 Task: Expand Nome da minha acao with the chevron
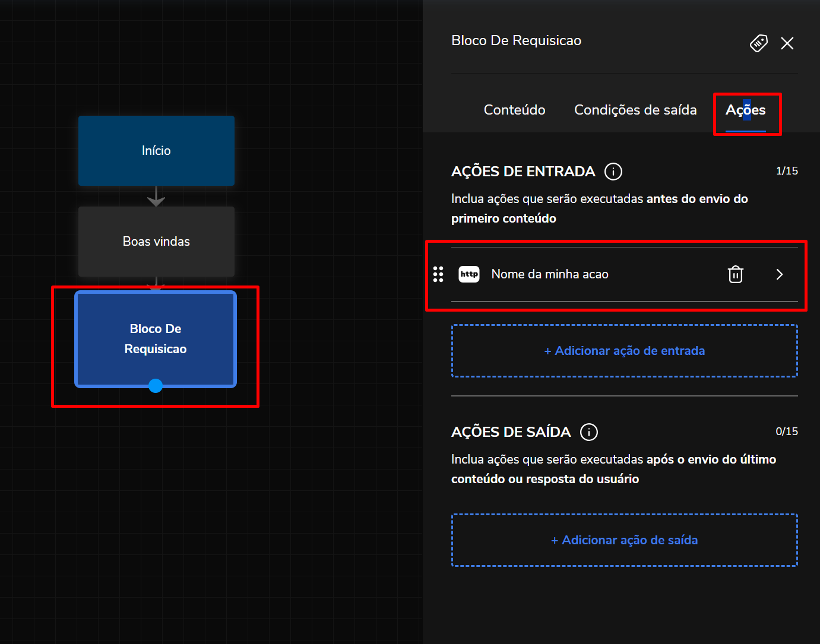pyautogui.click(x=779, y=274)
